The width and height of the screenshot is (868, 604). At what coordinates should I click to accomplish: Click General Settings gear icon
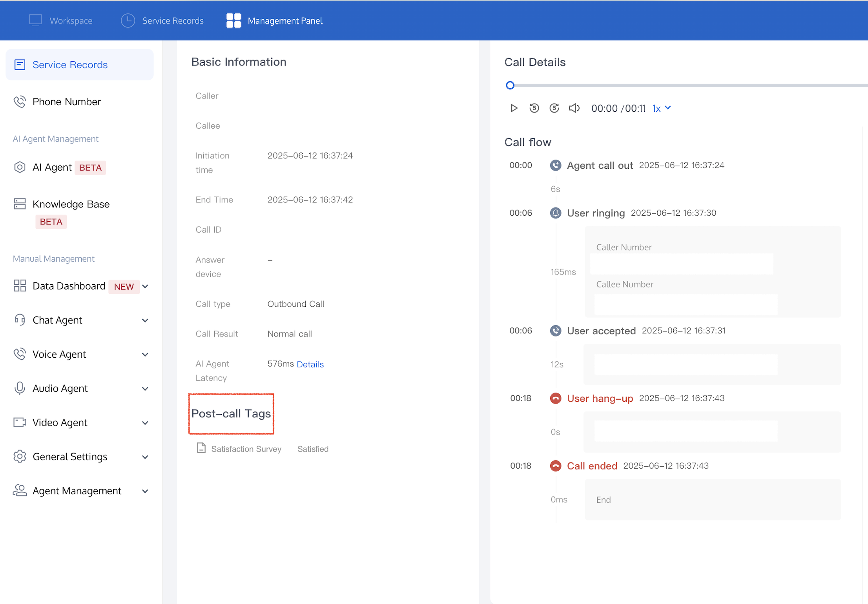pos(20,457)
